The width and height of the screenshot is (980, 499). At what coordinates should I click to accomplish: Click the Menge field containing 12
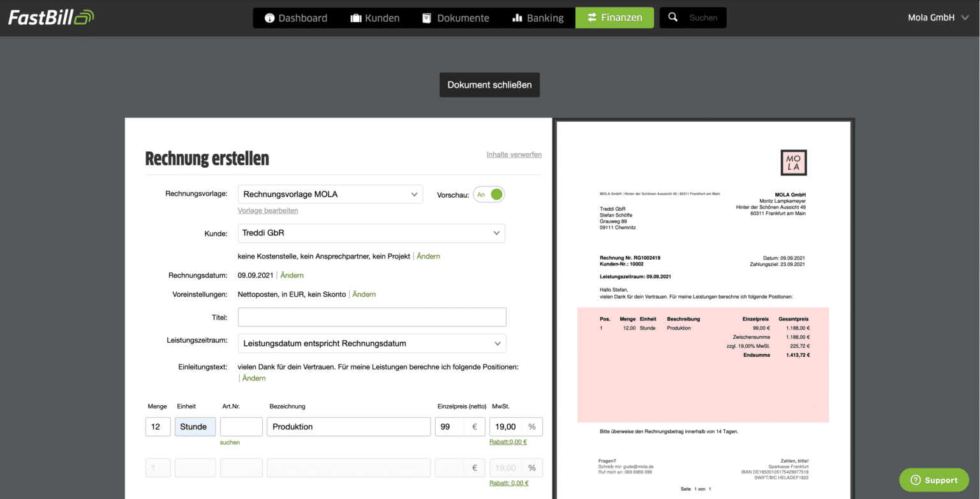pos(158,427)
